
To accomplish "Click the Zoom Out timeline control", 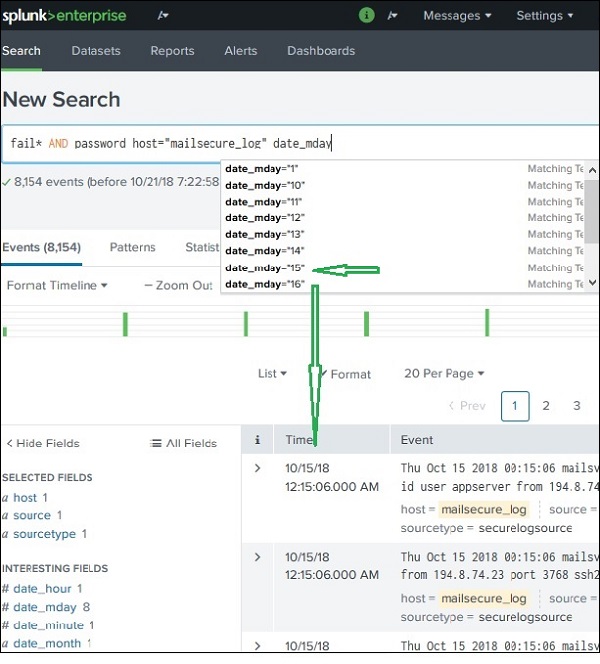I will (178, 285).
